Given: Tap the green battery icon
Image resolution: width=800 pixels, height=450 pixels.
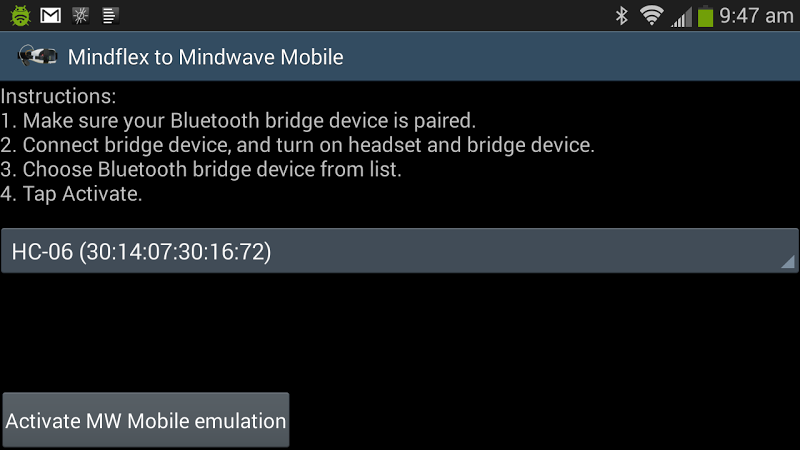Looking at the screenshot, I should (x=705, y=16).
